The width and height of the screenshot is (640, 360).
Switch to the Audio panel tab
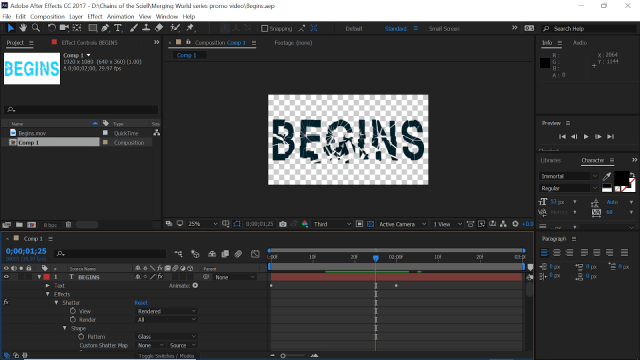(x=580, y=43)
